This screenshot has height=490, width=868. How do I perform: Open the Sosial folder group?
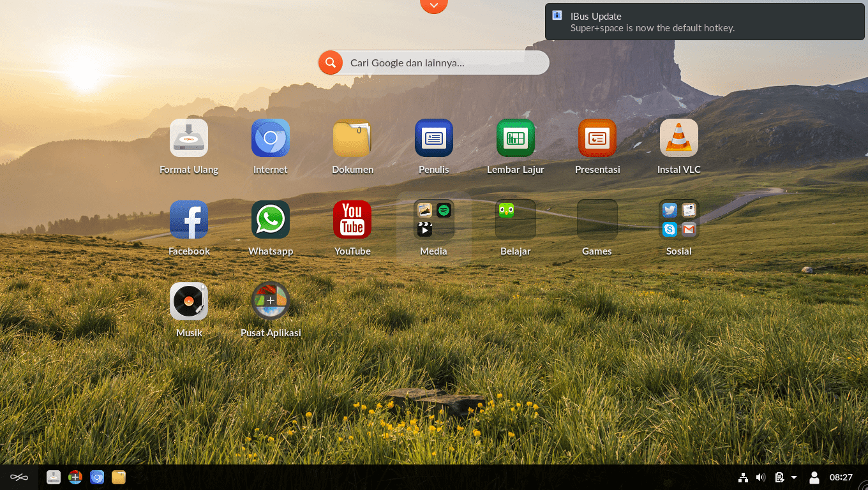click(679, 219)
